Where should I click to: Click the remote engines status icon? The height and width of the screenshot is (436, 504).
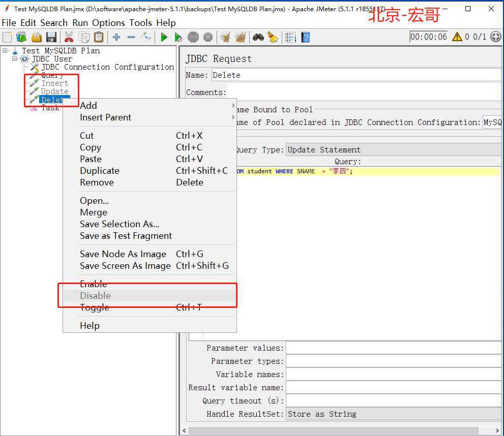pos(496,37)
